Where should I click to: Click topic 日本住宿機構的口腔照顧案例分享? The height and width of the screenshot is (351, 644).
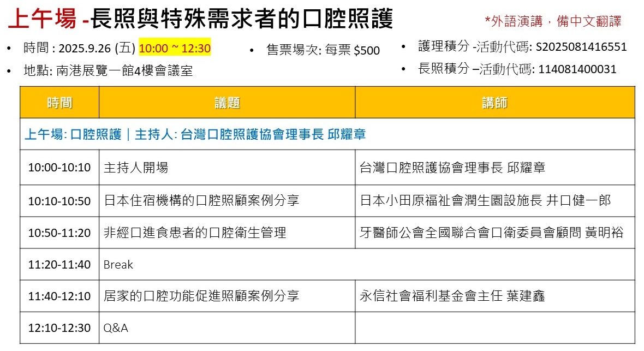pyautogui.click(x=201, y=201)
